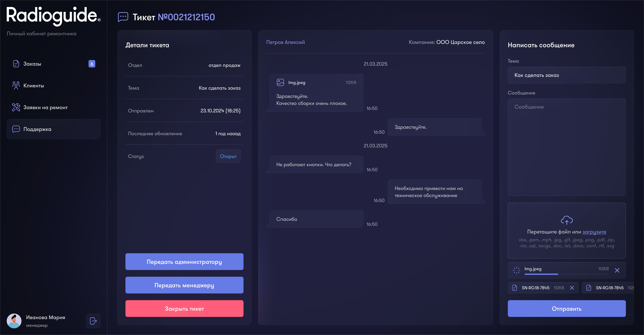Screen dimensions: 644x335
Task: Open Петров Алексей client profile link
Action: pos(286,42)
